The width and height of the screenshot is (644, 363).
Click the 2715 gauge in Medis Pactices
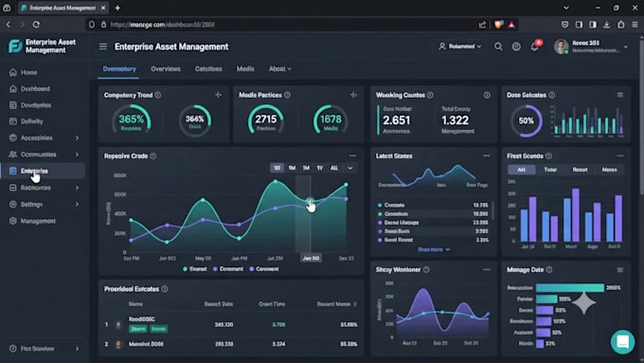[x=266, y=119]
